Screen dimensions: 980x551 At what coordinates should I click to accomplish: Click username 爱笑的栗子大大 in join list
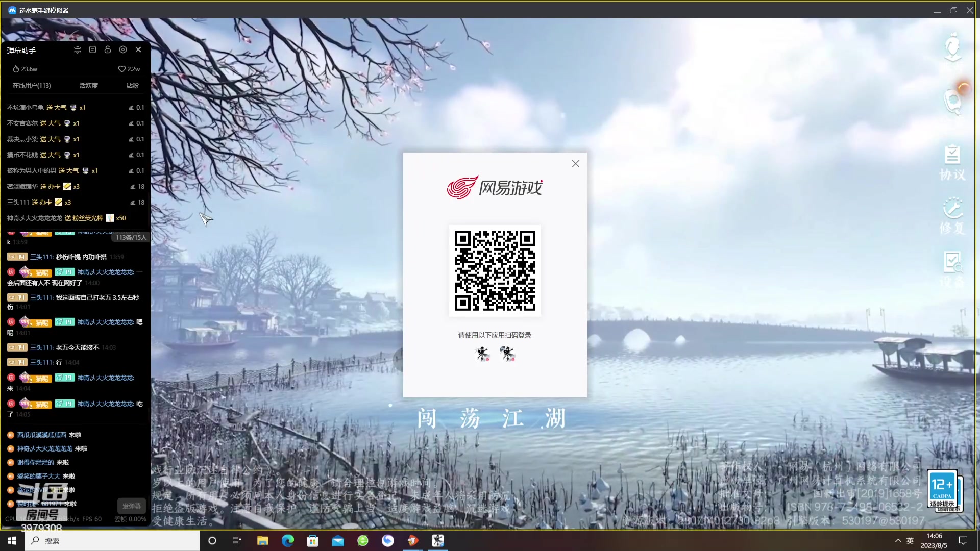tap(39, 476)
